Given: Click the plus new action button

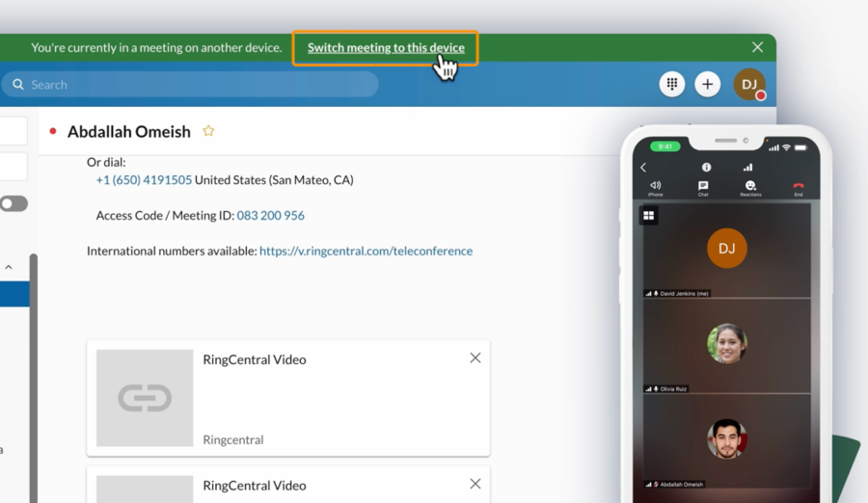Looking at the screenshot, I should tap(707, 85).
